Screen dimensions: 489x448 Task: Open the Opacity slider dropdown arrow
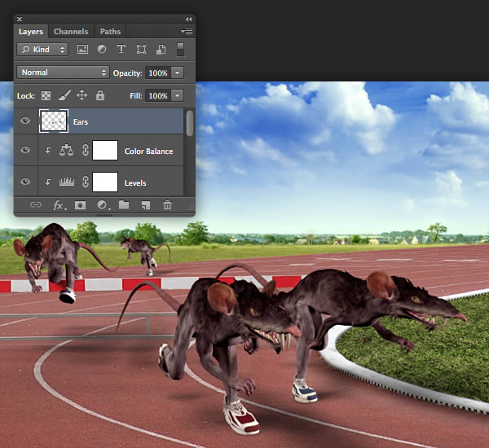point(178,73)
